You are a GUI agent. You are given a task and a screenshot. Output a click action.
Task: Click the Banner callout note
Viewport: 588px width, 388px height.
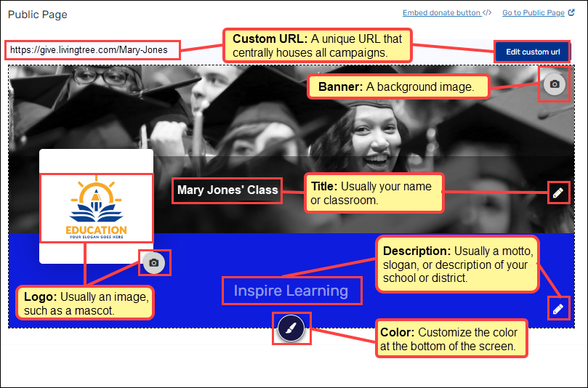[x=398, y=87]
